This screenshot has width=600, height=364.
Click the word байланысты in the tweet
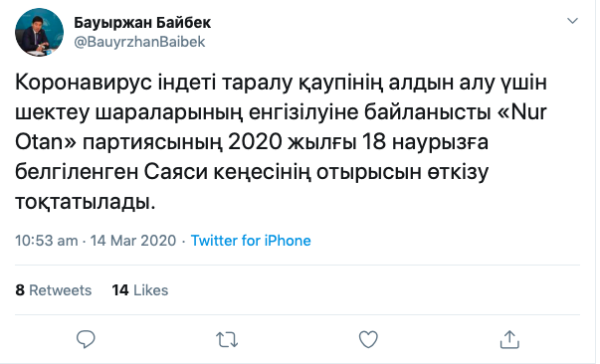pyautogui.click(x=428, y=112)
